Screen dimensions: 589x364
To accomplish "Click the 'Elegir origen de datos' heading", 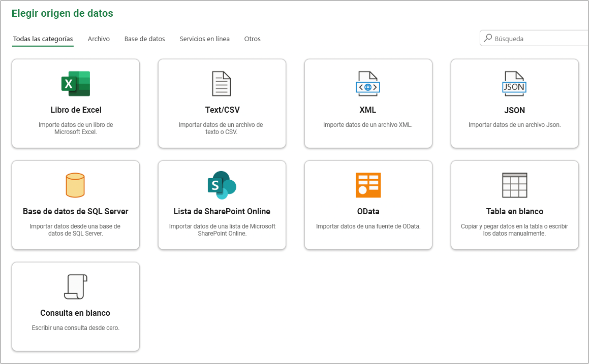I will point(63,13).
